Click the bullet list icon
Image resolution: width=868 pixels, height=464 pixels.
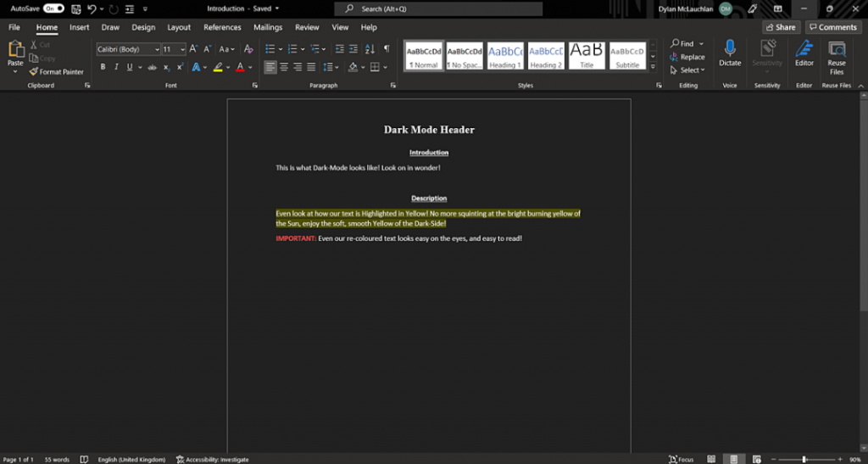pos(270,49)
